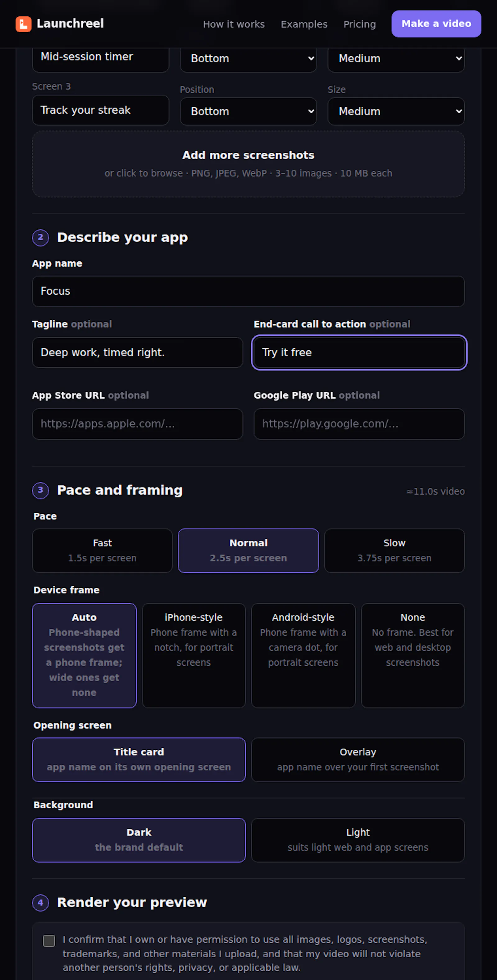Click the Google Play URL input

[x=359, y=424]
